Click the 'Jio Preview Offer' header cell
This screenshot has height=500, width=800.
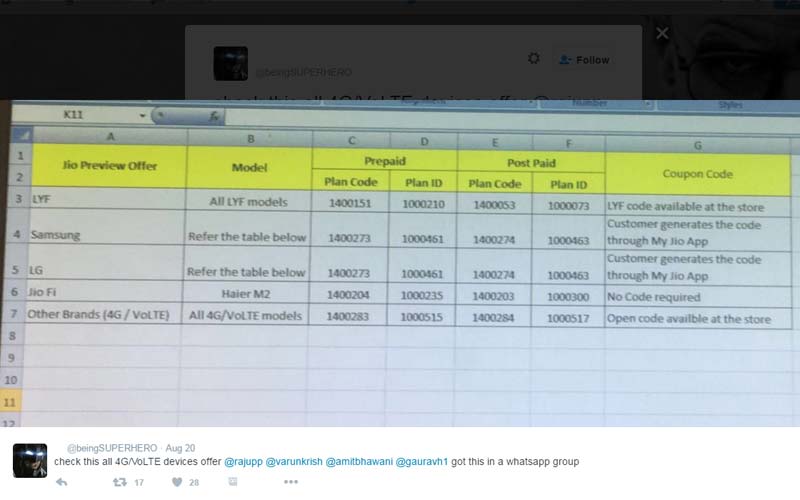(109, 166)
